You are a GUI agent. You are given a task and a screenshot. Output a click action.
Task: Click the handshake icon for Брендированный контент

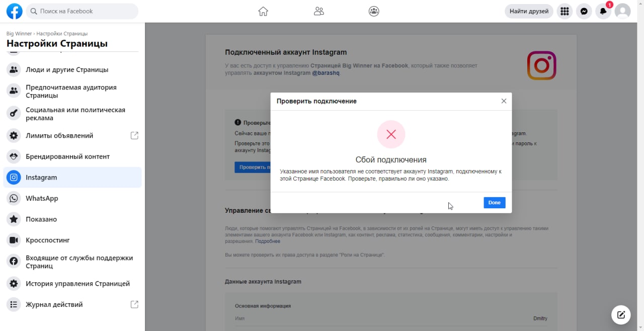coord(14,156)
